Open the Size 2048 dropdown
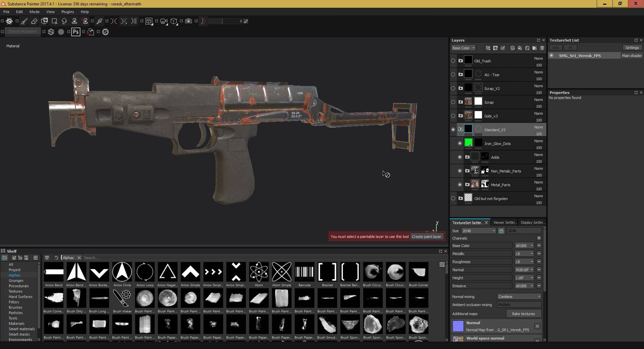Viewport: 644px width, 349px height. point(479,231)
